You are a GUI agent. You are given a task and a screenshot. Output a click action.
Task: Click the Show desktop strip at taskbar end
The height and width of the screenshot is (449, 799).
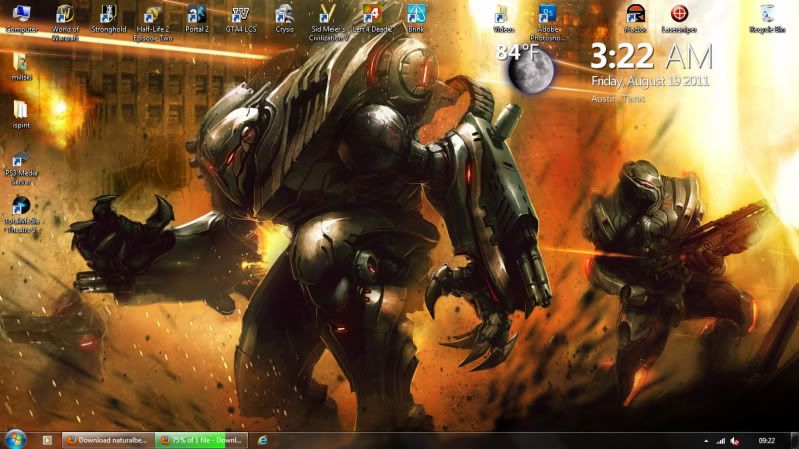coord(795,440)
